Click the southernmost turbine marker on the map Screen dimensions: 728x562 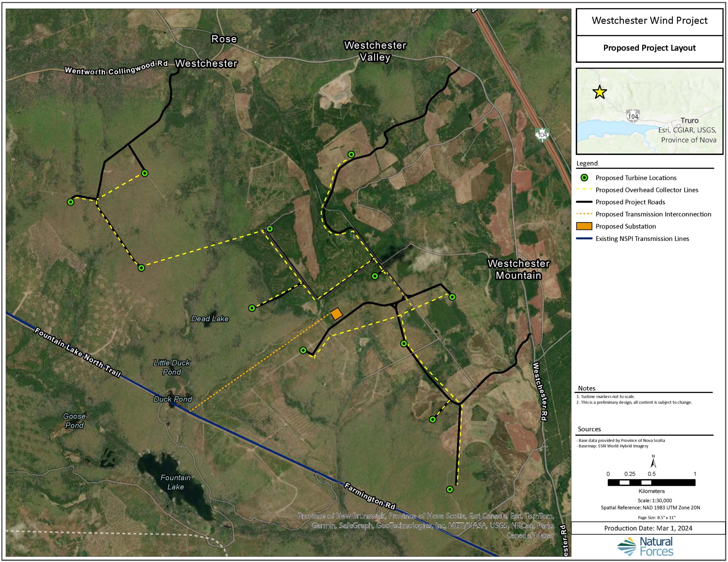pyautogui.click(x=450, y=489)
